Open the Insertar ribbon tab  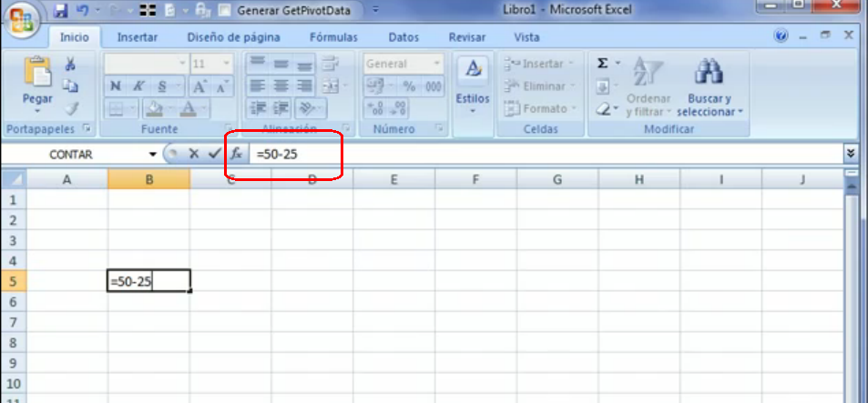point(138,37)
